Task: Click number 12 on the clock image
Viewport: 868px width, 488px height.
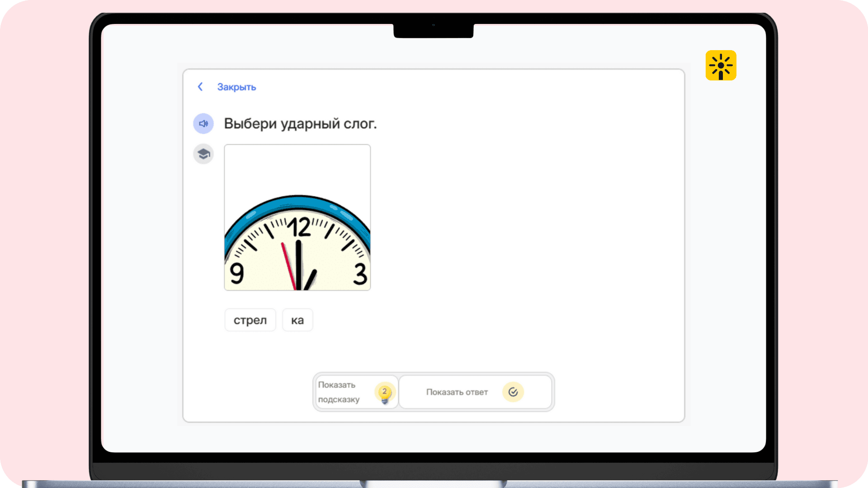Action: coord(299,227)
